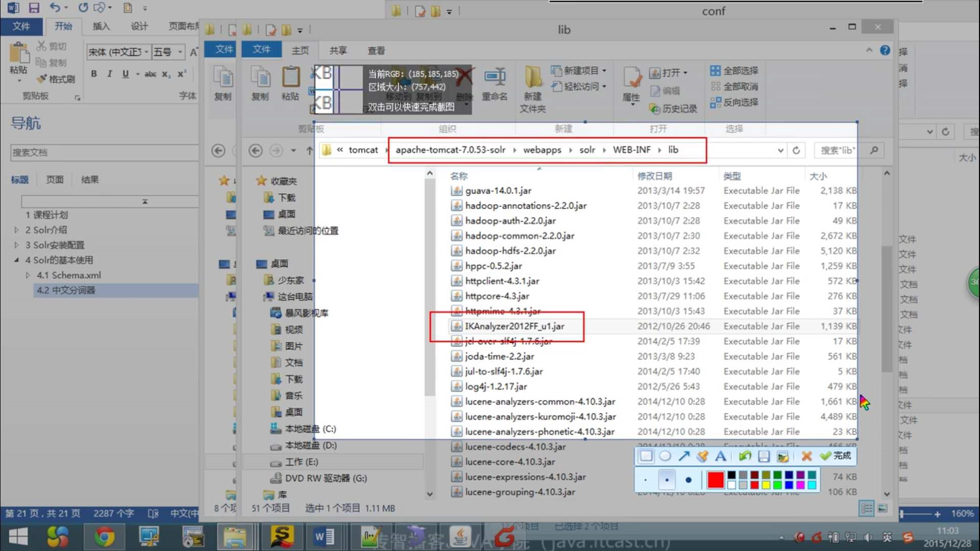Click 全部选择 in the ribbon
This screenshot has height=551, width=980.
point(734,70)
